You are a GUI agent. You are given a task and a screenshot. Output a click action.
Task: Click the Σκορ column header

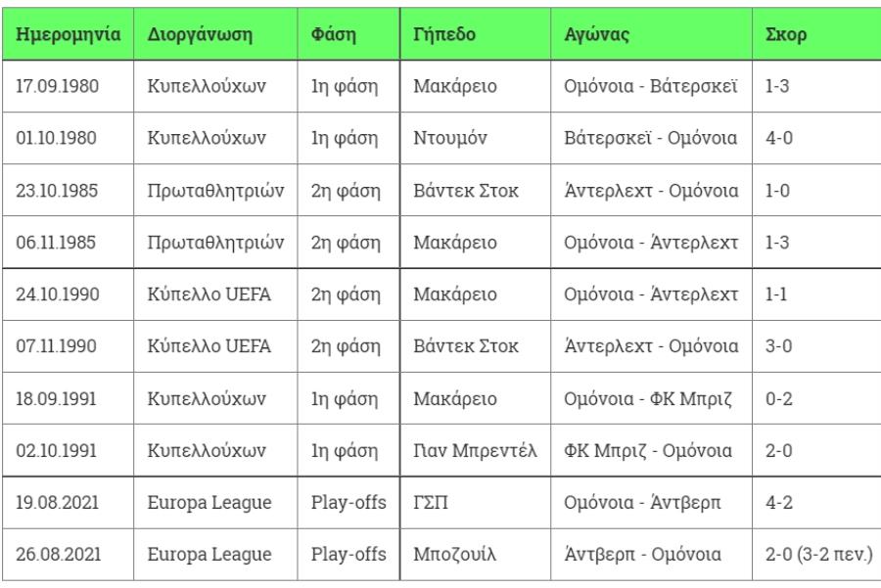coord(816,34)
